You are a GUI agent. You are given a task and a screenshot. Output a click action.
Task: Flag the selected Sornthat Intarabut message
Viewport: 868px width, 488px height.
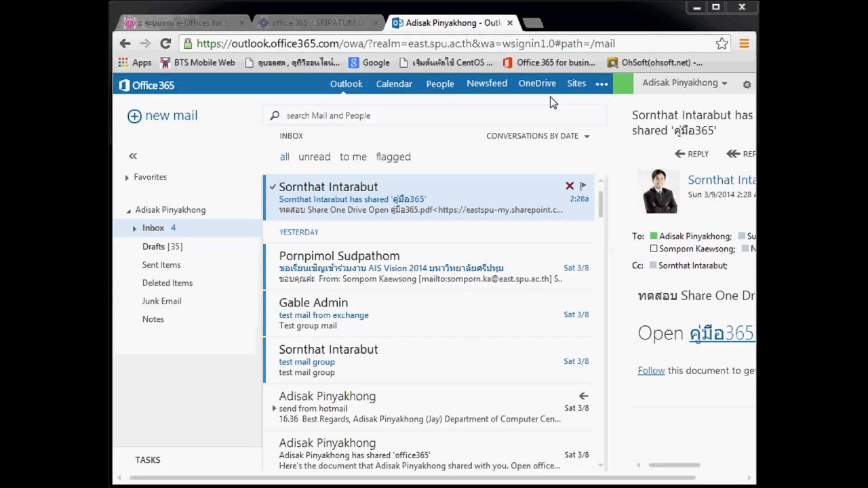pyautogui.click(x=583, y=186)
